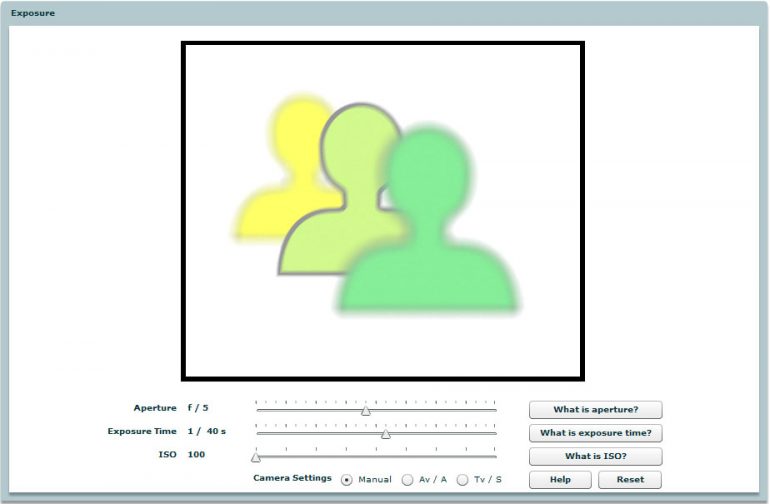The width and height of the screenshot is (770, 504).
Task: Show the 'What is ISO?' explanation
Action: point(595,456)
